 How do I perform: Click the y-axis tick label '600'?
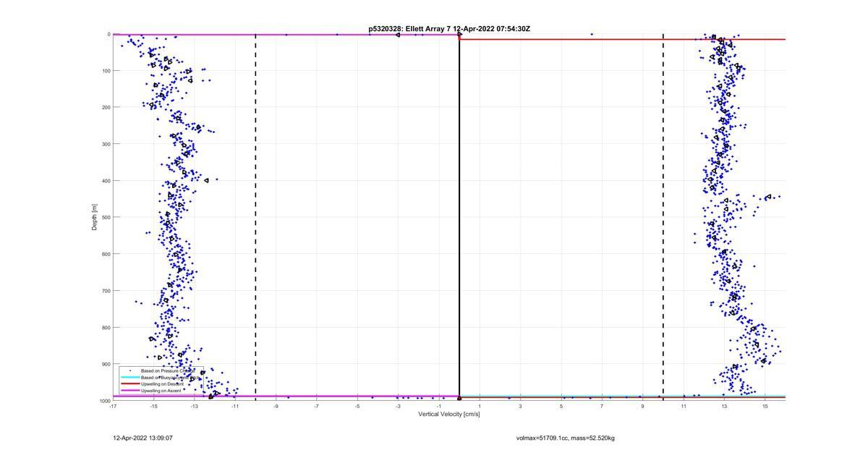[x=105, y=254]
